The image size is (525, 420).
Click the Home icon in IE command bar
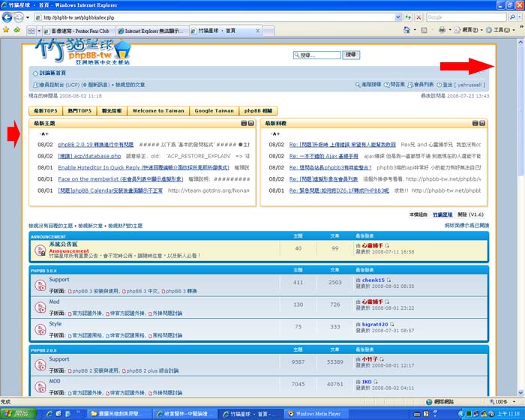point(406,30)
